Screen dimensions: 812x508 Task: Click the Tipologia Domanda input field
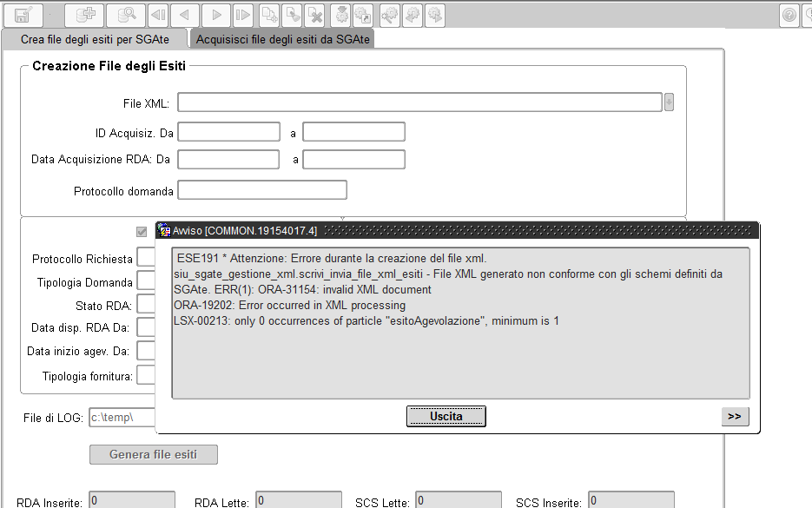146,280
